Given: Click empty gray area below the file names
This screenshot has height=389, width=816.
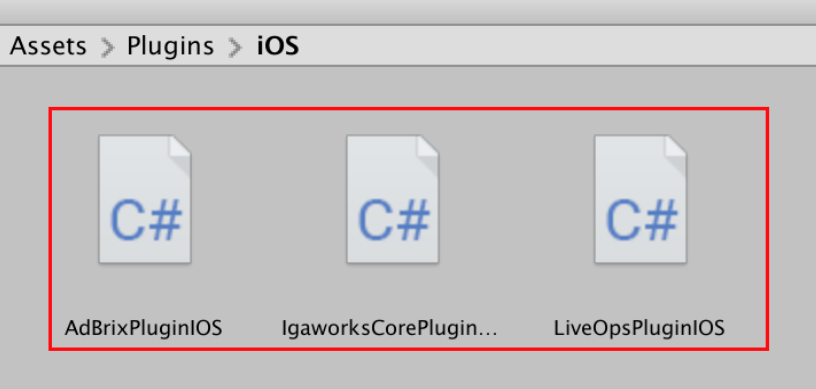Looking at the screenshot, I should (x=408, y=370).
